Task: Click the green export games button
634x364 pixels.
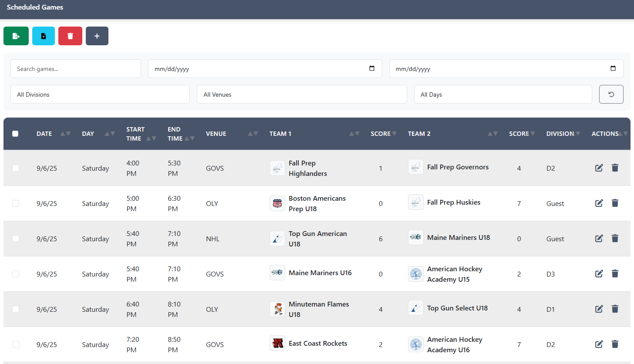Action: click(x=16, y=36)
